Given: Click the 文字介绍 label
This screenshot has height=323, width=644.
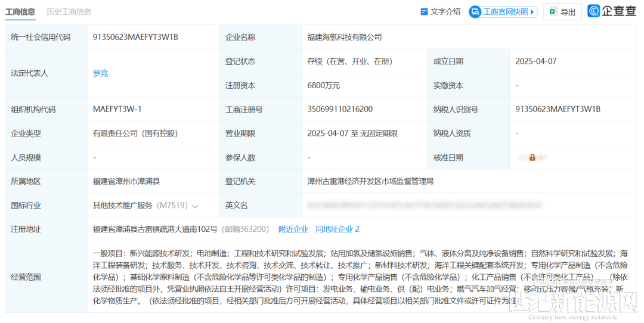Looking at the screenshot, I should [445, 12].
